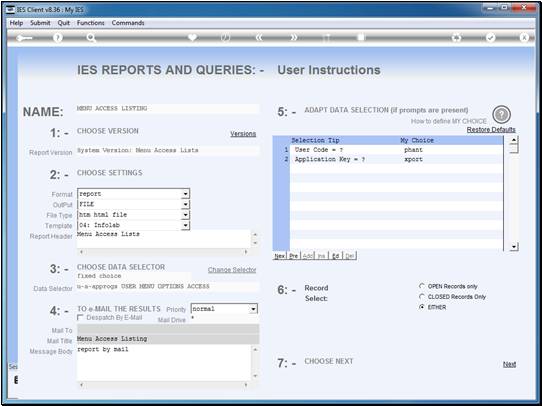Click the heart favorites toolbar icon
The width and height of the screenshot is (542, 406).
pos(192,37)
